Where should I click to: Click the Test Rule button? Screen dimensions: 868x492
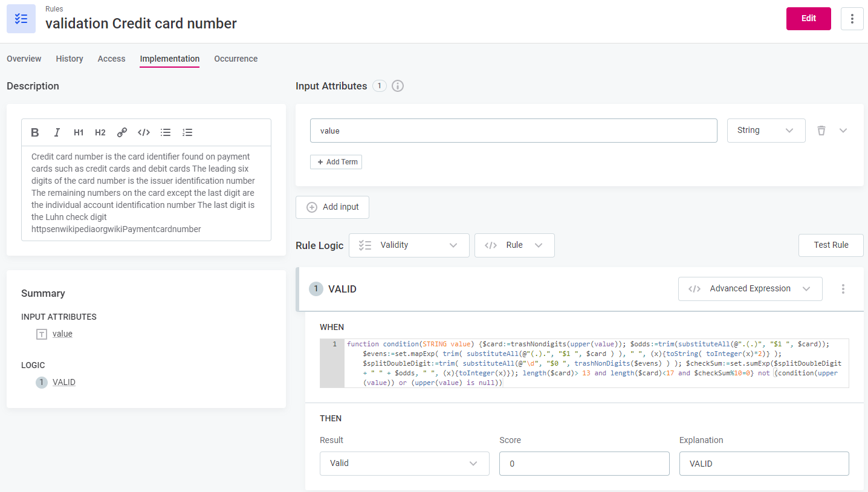pos(831,245)
